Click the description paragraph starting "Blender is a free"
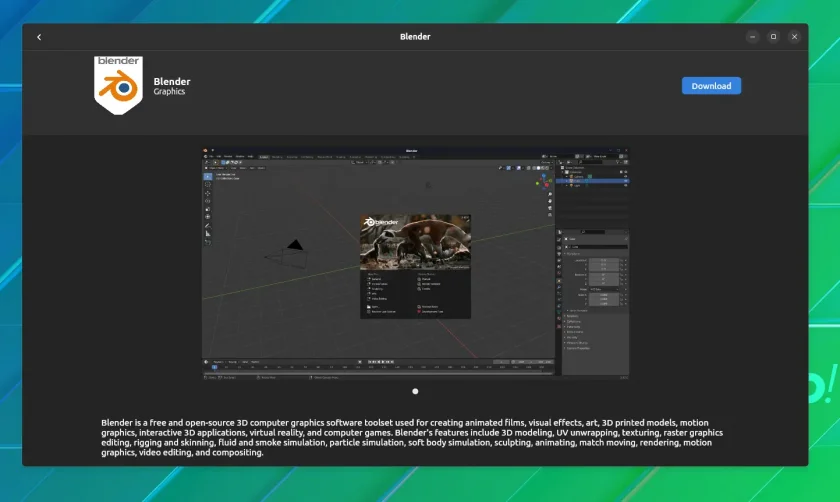 coord(412,437)
